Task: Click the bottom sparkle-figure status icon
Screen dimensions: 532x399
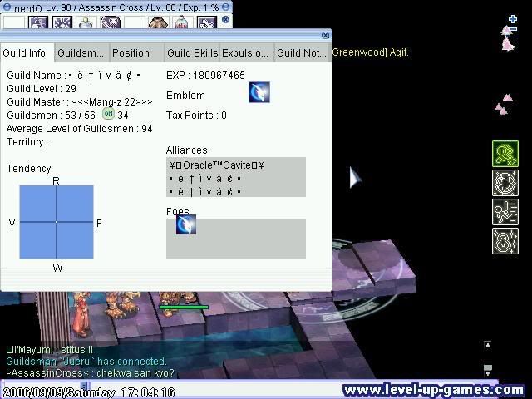Action: [x=505, y=241]
